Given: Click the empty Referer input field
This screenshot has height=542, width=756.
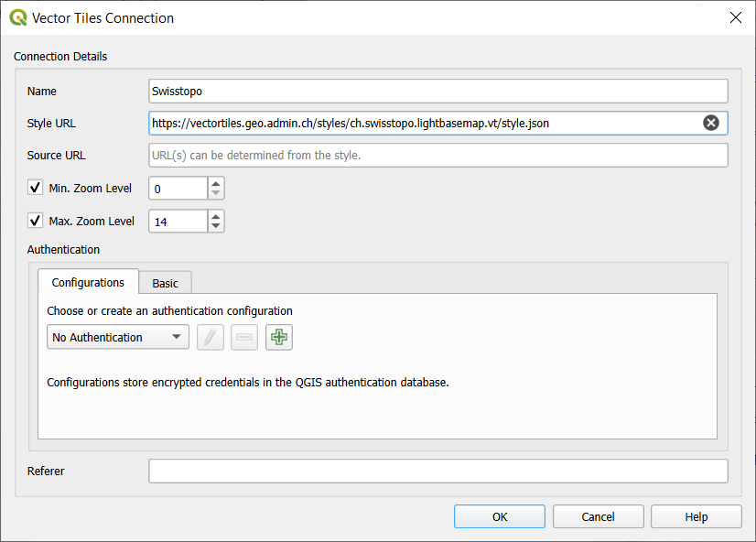Looking at the screenshot, I should 437,471.
